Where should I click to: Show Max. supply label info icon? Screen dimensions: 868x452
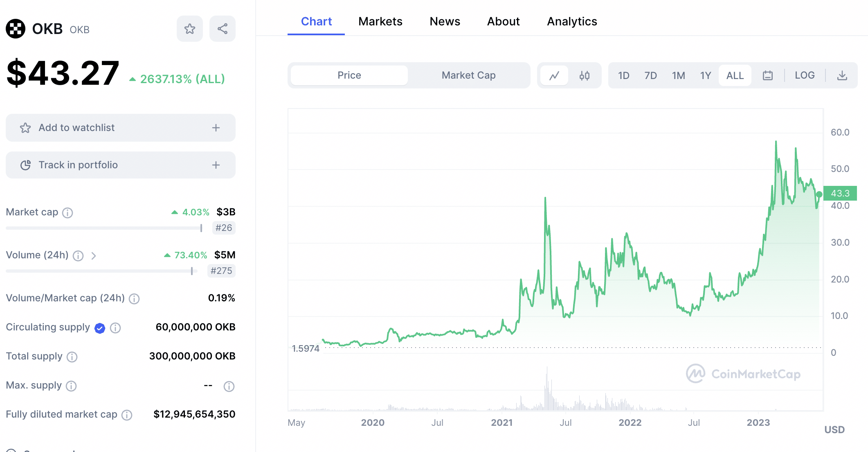[x=71, y=386]
